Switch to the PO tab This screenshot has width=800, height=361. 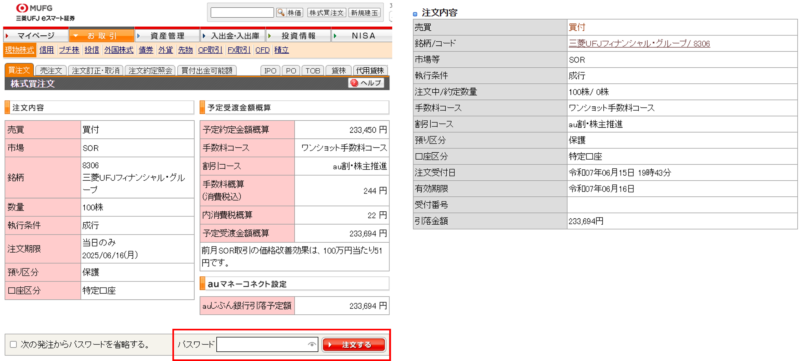click(x=291, y=70)
